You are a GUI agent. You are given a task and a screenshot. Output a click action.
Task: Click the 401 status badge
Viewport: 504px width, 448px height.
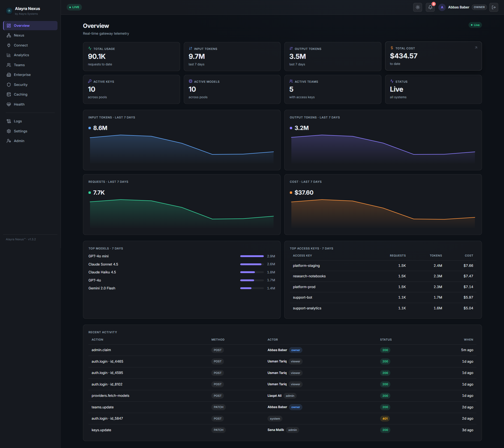385,419
